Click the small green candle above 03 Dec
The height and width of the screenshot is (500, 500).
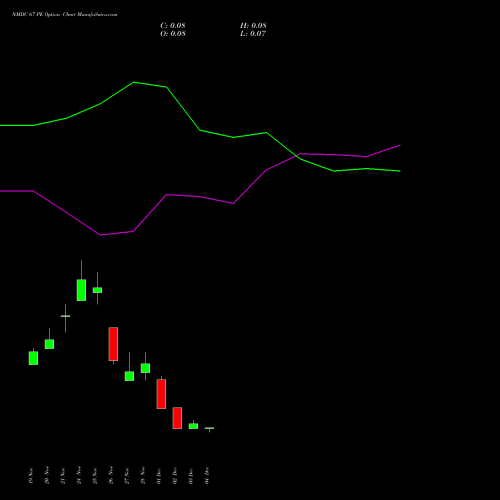(193, 426)
